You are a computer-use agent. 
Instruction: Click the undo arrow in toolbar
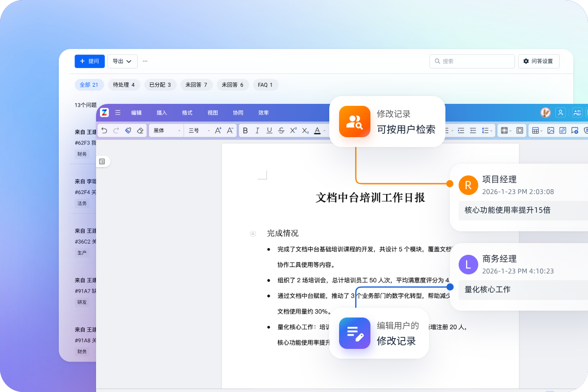pos(104,130)
